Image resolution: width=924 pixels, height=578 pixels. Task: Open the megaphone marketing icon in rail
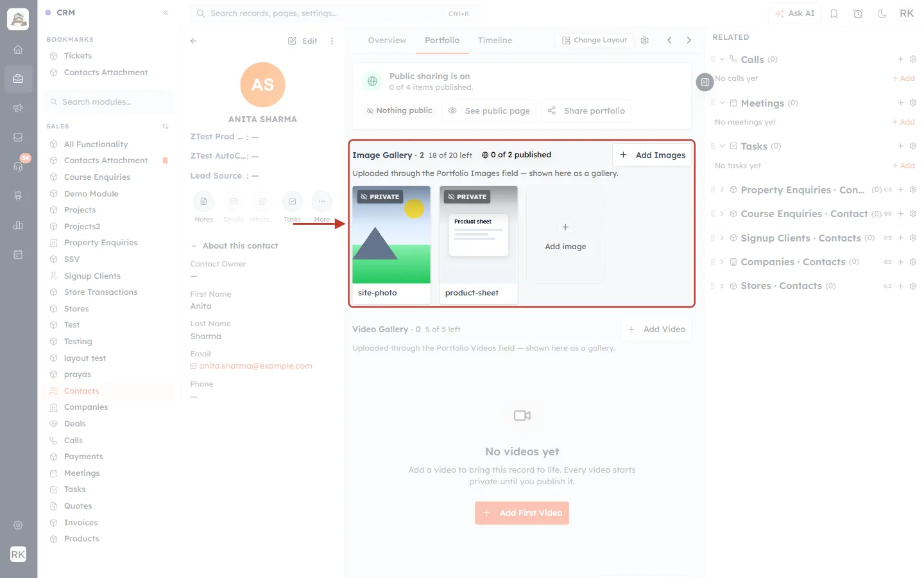click(x=18, y=108)
